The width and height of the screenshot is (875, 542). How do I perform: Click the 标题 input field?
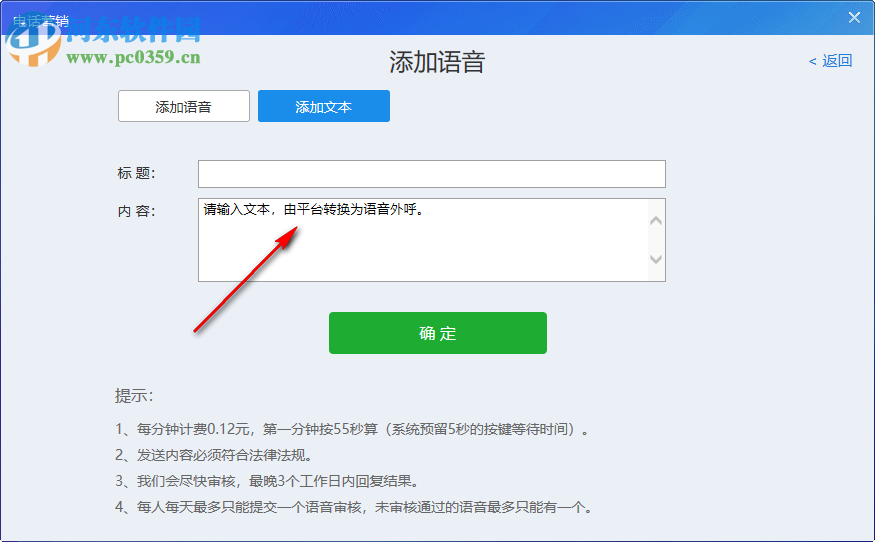[x=431, y=174]
